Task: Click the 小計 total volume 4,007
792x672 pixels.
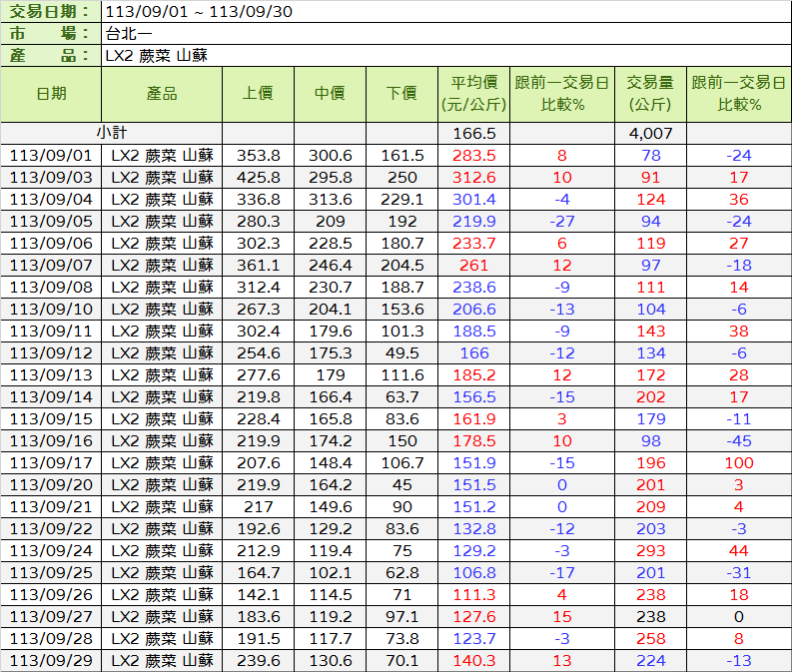Action: (x=650, y=133)
